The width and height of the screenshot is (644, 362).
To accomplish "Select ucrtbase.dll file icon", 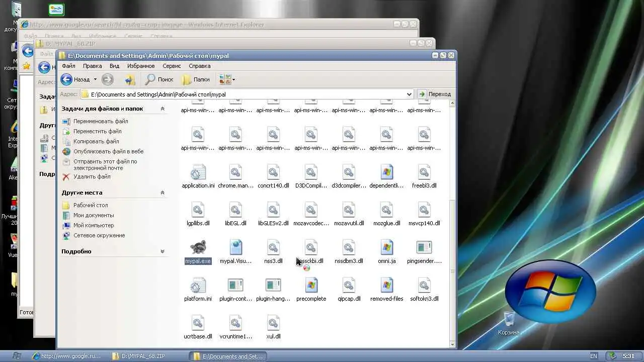I will (x=198, y=322).
